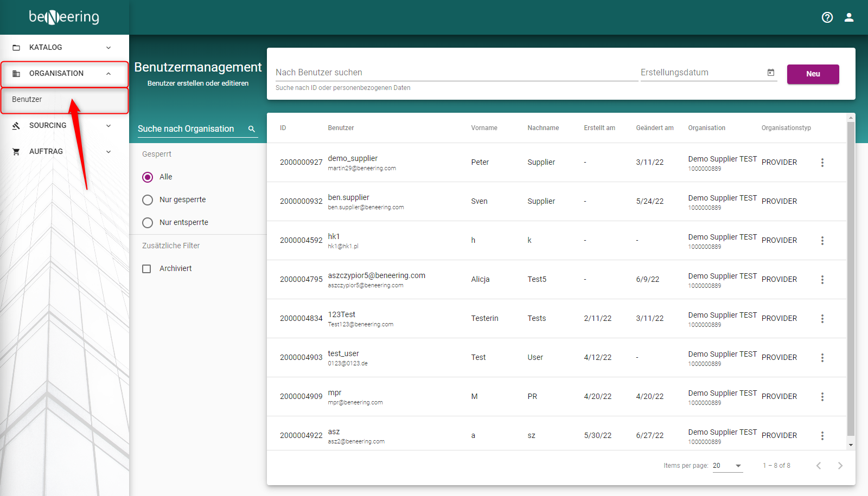
Task: Select the Alle radio button
Action: point(148,177)
